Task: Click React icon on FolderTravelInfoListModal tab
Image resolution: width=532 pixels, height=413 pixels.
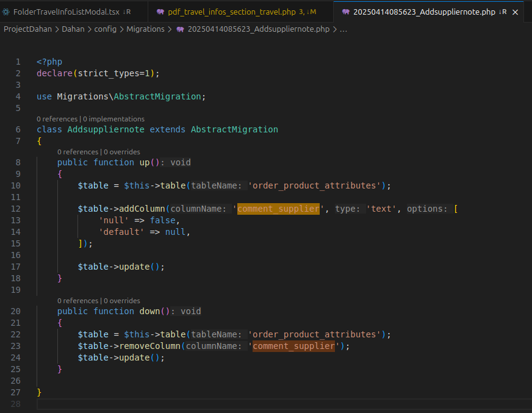Action: 6,12
